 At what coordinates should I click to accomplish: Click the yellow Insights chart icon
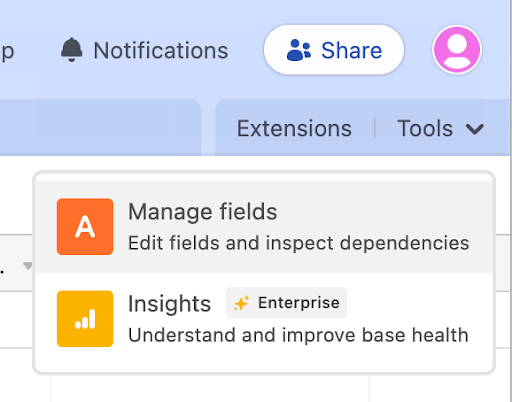coord(85,319)
